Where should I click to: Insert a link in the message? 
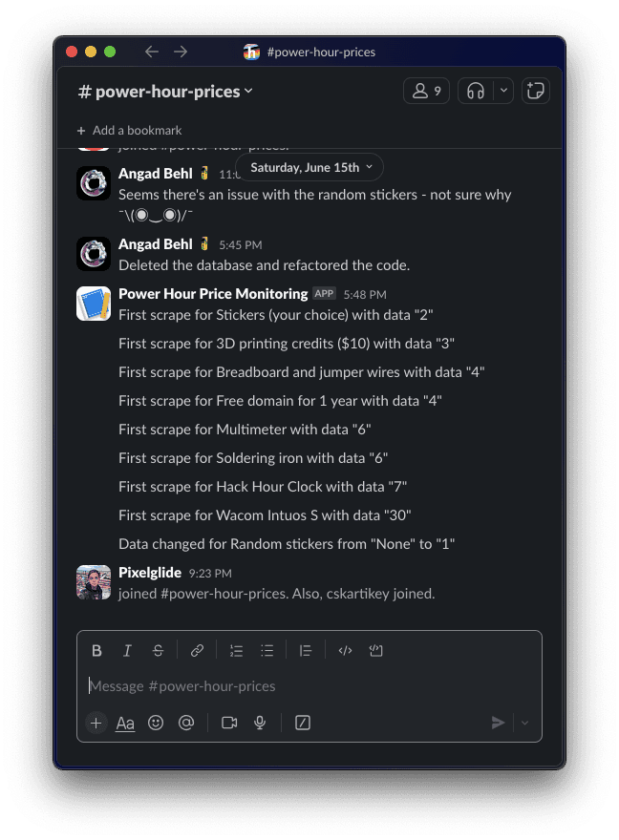(x=197, y=651)
